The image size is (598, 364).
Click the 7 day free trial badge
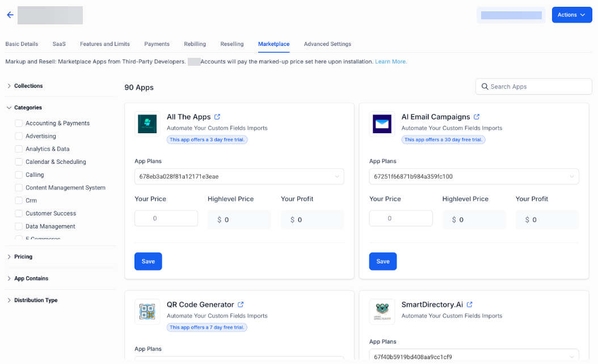coord(207,327)
